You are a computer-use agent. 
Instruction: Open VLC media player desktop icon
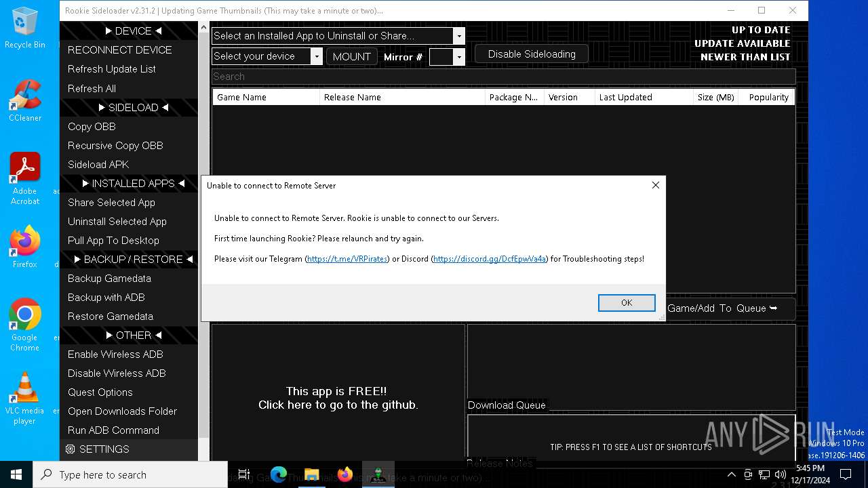[25, 399]
